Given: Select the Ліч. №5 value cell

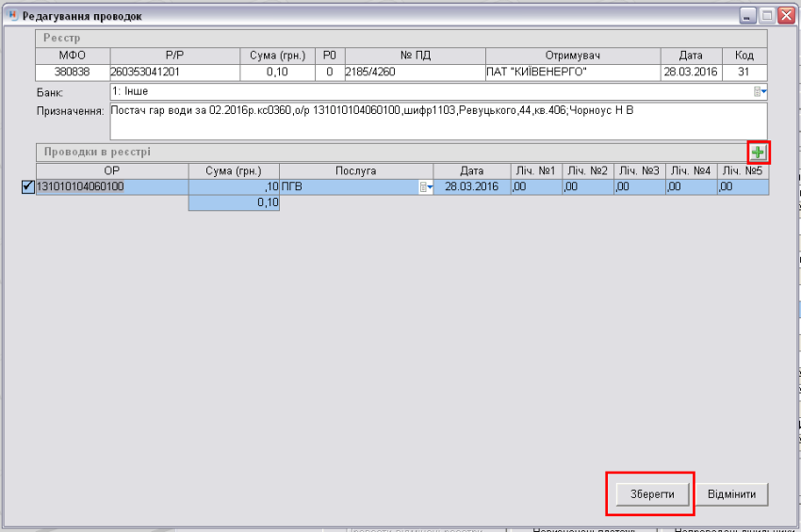Looking at the screenshot, I should pos(743,187).
